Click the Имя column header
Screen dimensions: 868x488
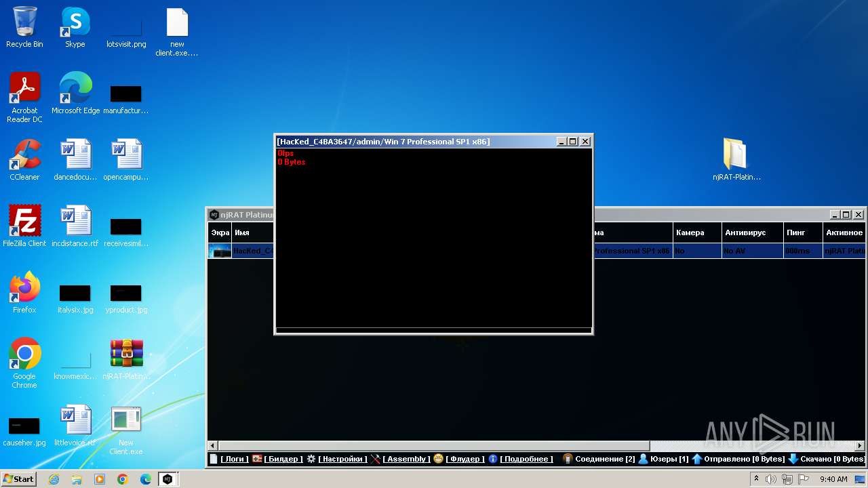(252, 232)
